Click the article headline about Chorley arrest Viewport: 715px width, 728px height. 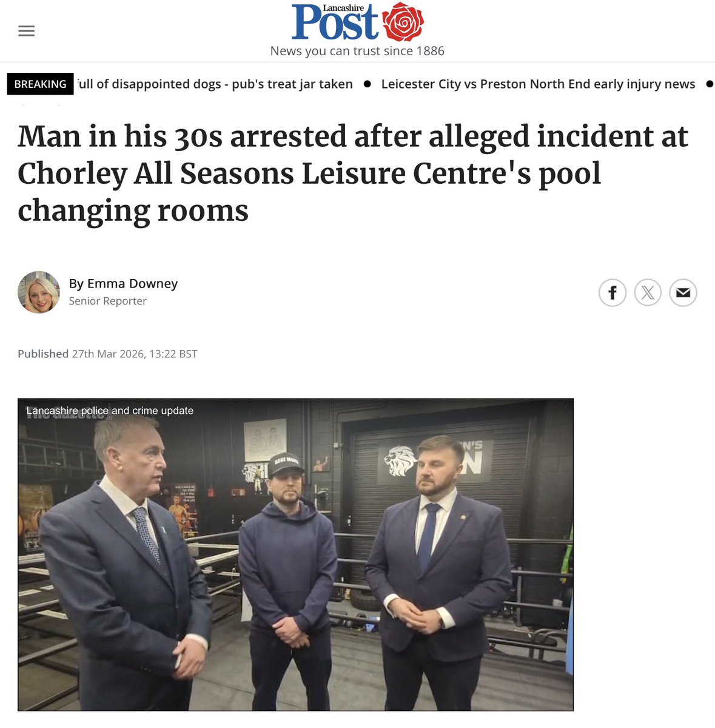pos(352,174)
